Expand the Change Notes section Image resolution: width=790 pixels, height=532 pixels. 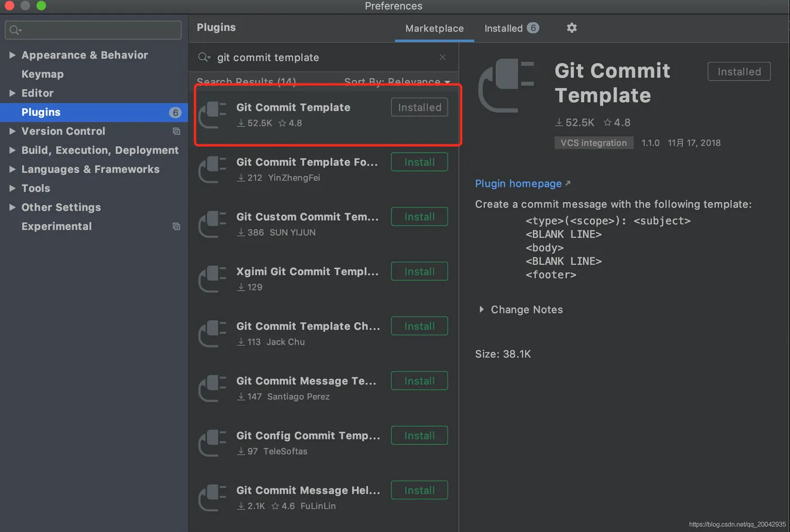[x=481, y=309]
